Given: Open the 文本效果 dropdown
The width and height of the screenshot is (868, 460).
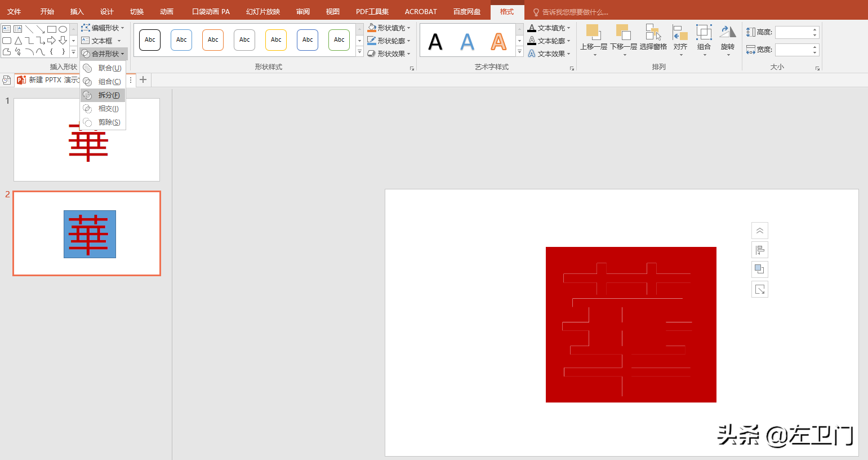Looking at the screenshot, I should click(549, 54).
